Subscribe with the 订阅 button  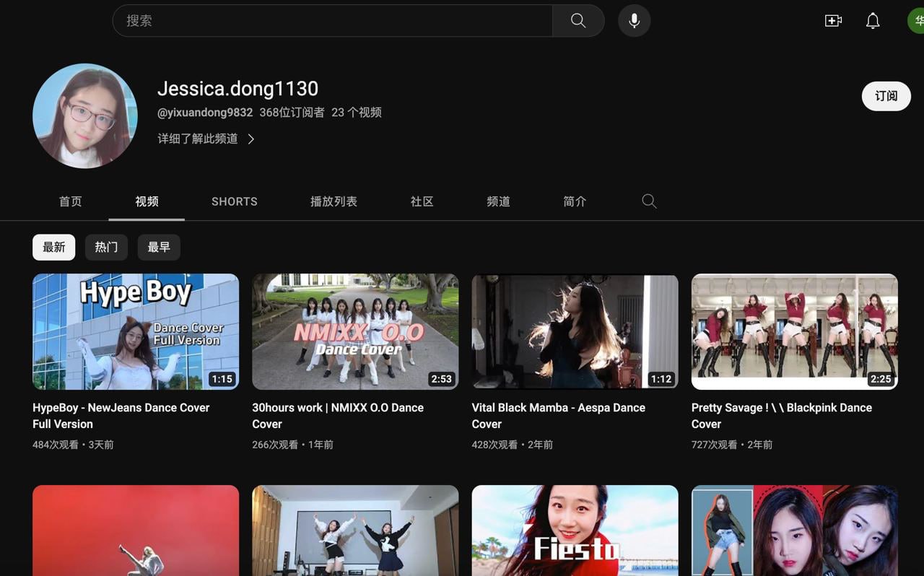tap(886, 96)
